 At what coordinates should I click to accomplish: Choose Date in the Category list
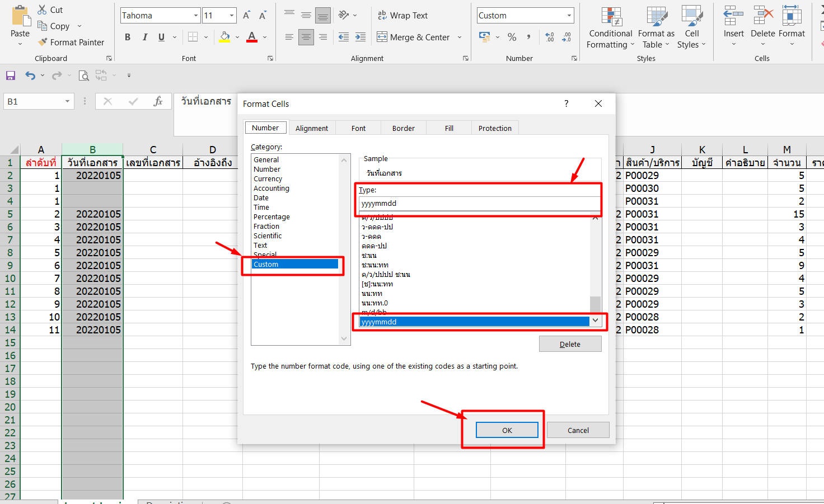tap(261, 197)
